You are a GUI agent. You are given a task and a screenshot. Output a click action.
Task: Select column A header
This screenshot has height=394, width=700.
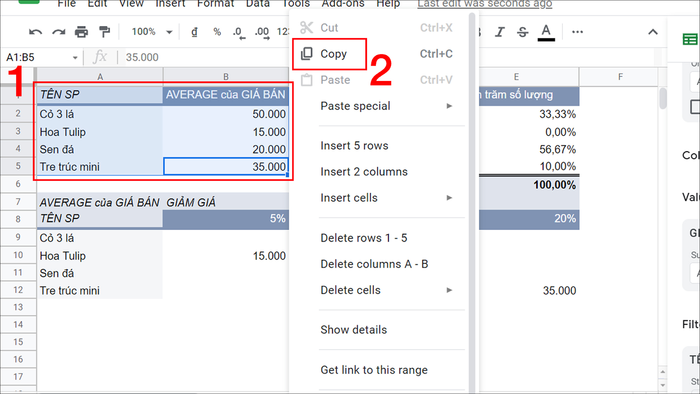100,77
